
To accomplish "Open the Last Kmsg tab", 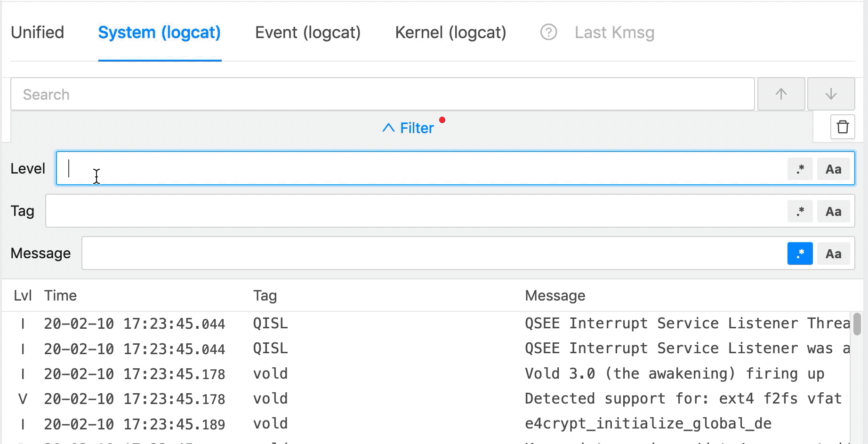I will point(614,32).
